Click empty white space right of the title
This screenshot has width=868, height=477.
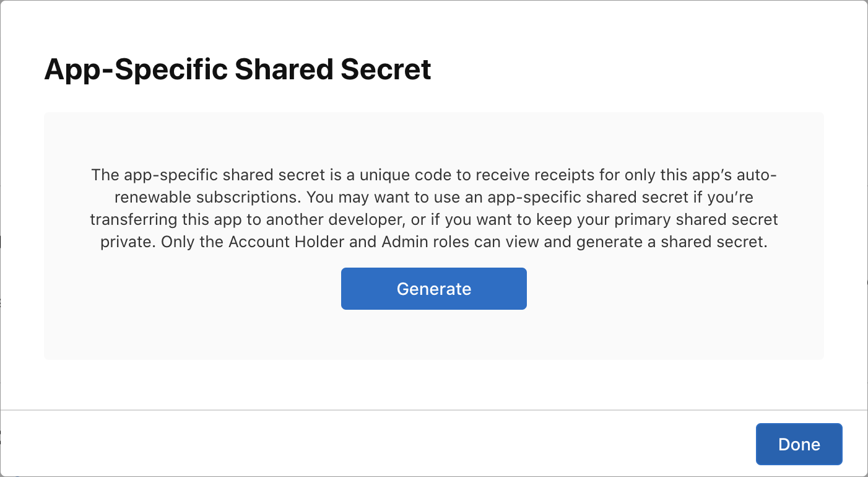click(650, 69)
